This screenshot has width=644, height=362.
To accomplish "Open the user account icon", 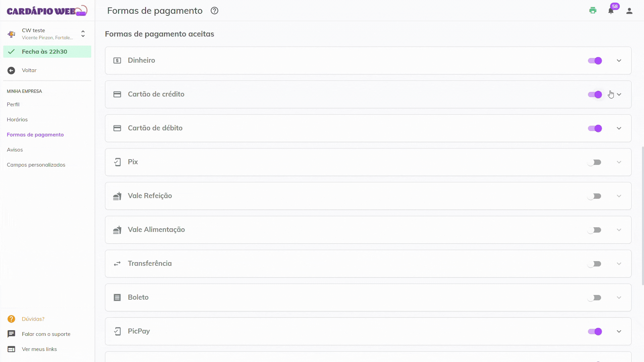I will pos(629,11).
